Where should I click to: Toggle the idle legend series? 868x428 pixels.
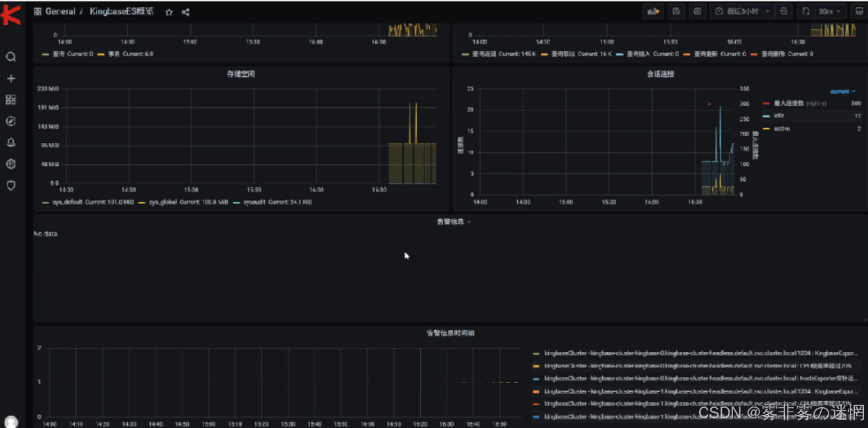point(777,115)
